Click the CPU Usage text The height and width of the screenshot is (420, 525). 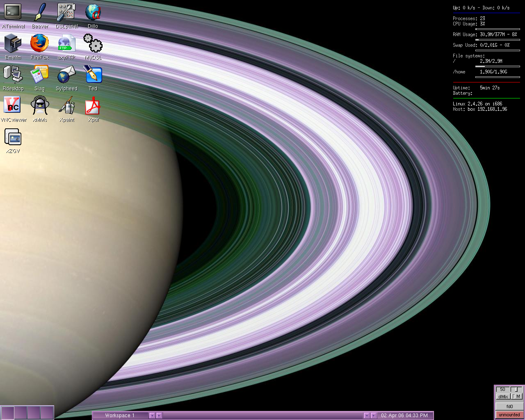click(x=469, y=24)
